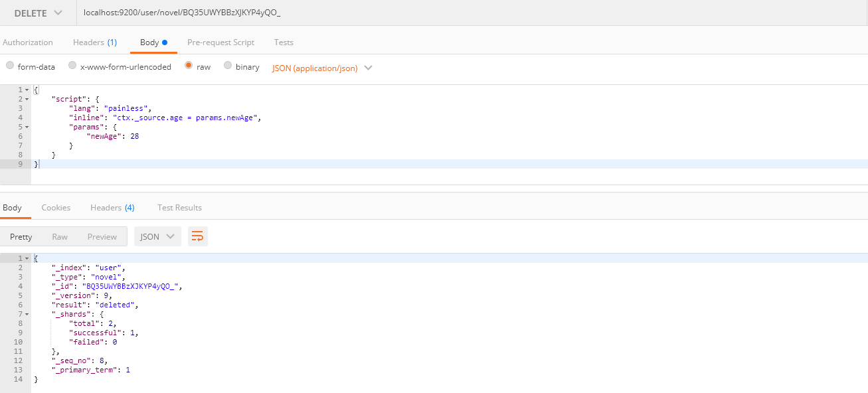Select the binary body type radio
The width and height of the screenshot is (868, 393).
pos(228,66)
